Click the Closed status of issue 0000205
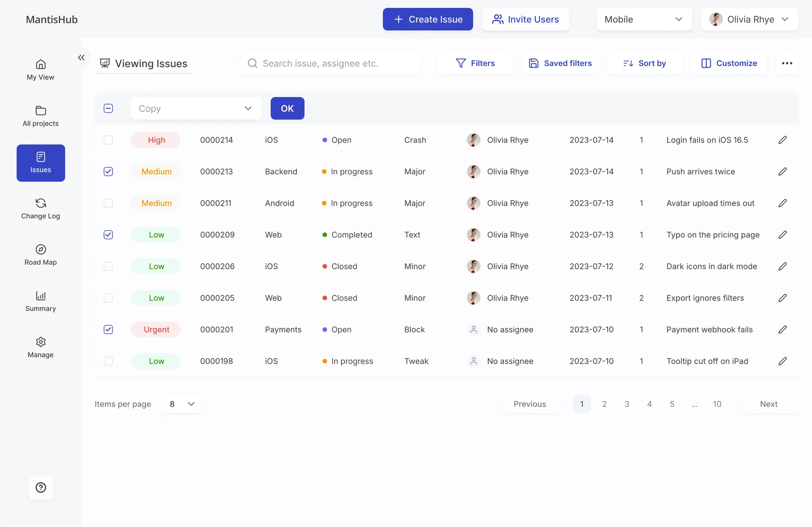The width and height of the screenshot is (812, 527). (340, 298)
